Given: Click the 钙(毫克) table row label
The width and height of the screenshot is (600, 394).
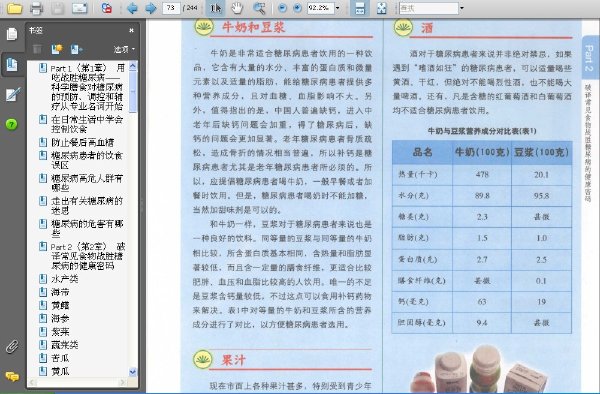Looking at the screenshot, I should click(413, 302).
